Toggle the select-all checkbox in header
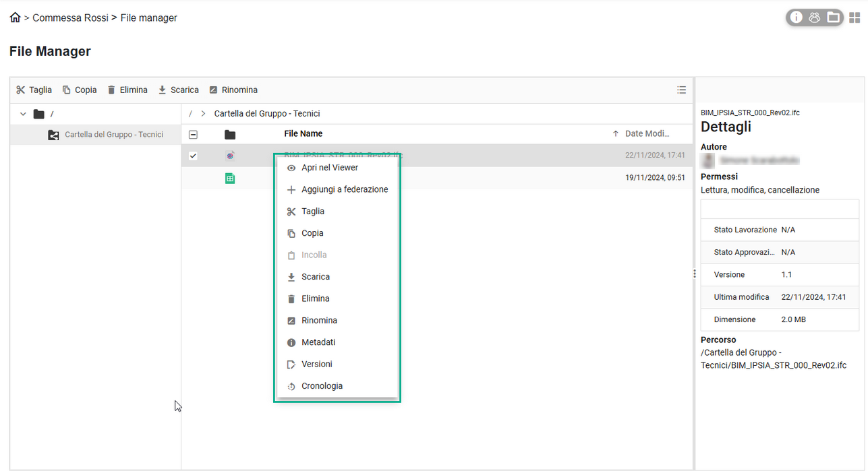 point(193,134)
